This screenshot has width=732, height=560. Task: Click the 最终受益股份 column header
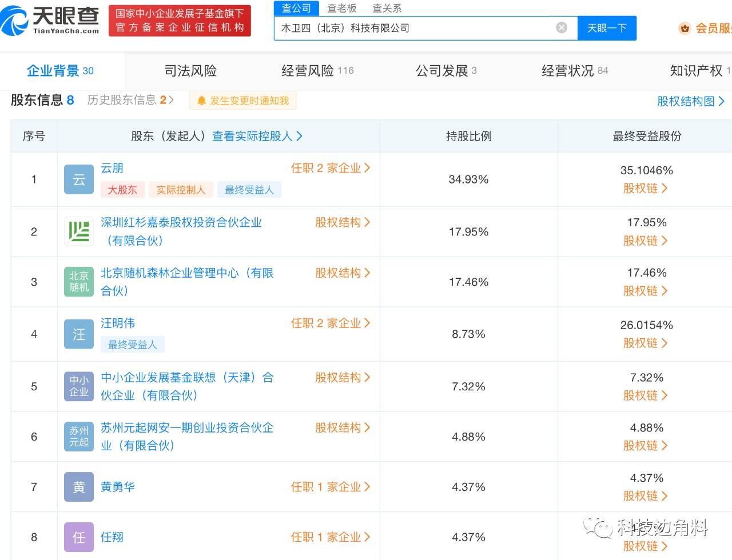(647, 136)
